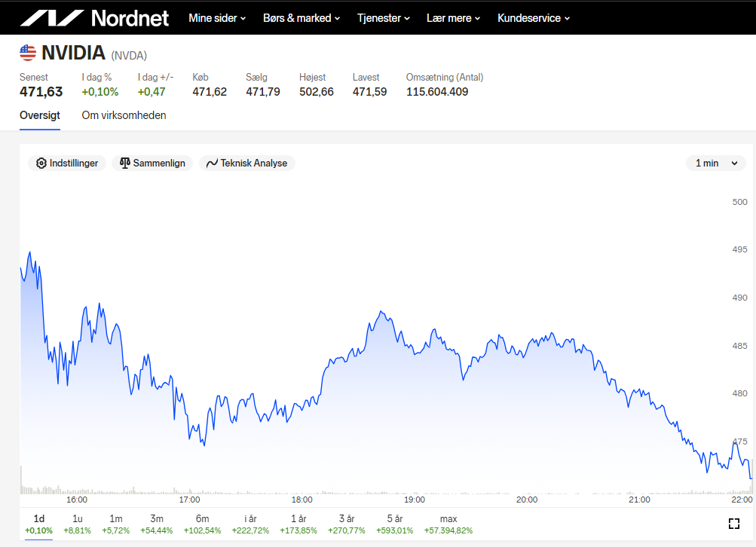Click the chart's 19:00 peak point

381,311
